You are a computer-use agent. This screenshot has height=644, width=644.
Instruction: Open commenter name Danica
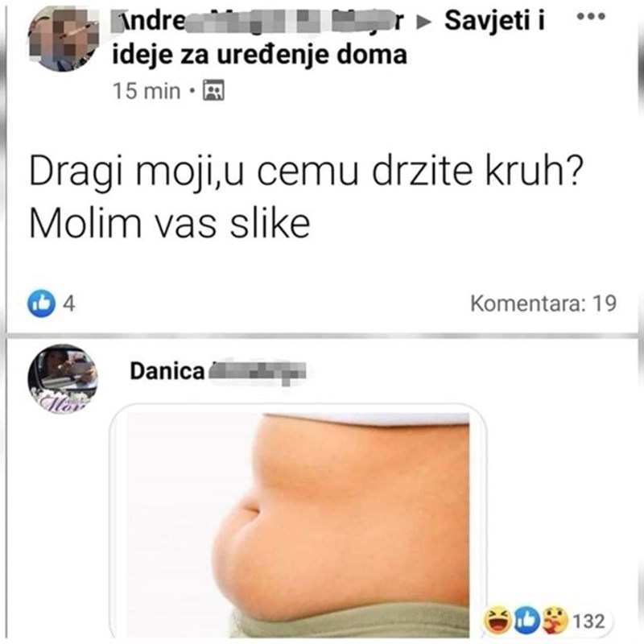(167, 371)
